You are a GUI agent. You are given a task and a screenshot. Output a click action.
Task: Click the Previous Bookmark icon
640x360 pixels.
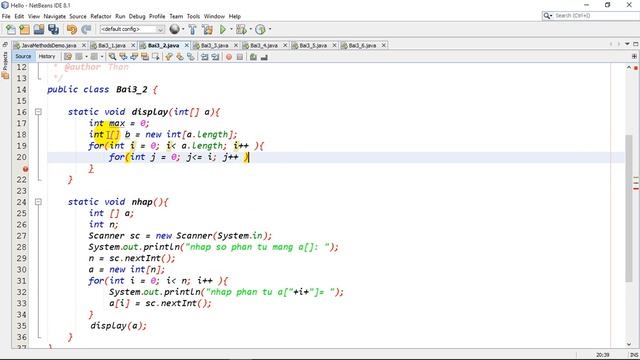point(169,57)
